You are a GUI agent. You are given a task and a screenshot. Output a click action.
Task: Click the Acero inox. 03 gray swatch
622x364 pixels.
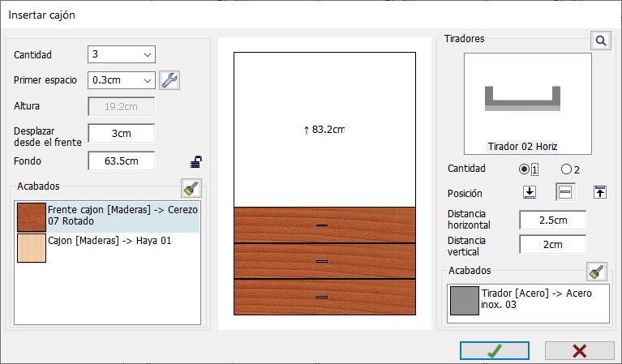click(465, 301)
